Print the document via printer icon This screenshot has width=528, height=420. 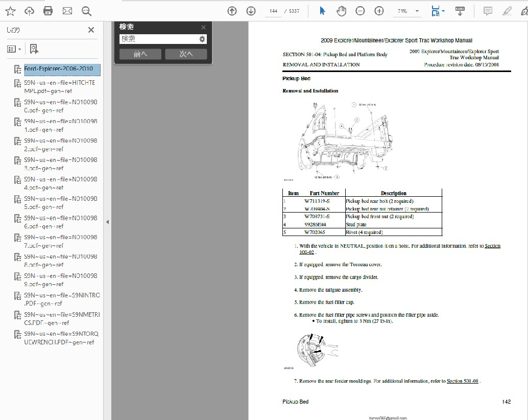(x=48, y=11)
